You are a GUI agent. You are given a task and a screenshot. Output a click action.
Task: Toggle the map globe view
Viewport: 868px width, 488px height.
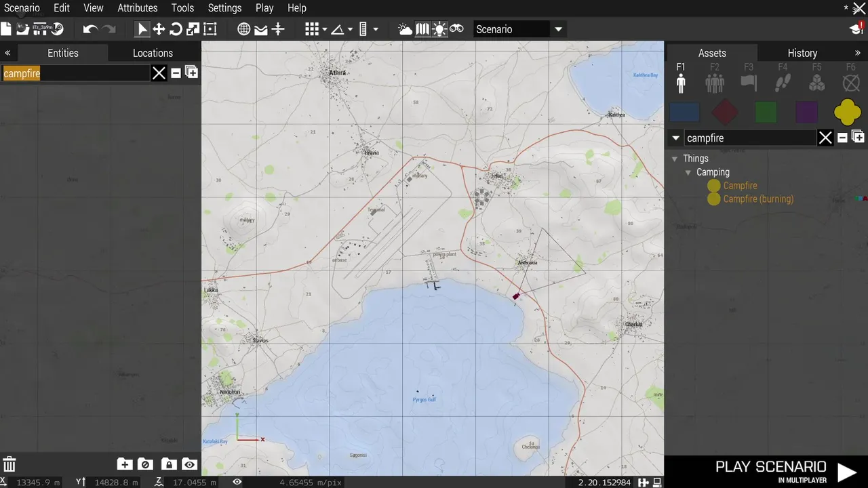pos(244,29)
